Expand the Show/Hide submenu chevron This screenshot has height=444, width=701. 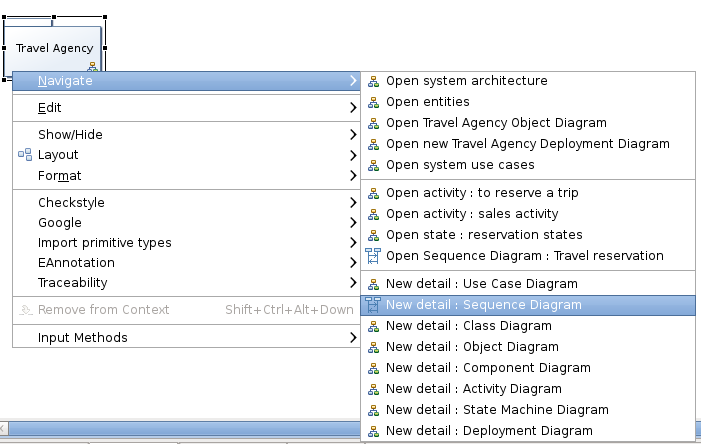(353, 135)
